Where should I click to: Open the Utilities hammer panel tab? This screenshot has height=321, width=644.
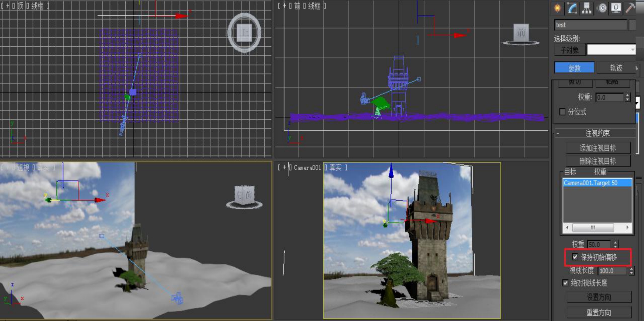point(630,8)
